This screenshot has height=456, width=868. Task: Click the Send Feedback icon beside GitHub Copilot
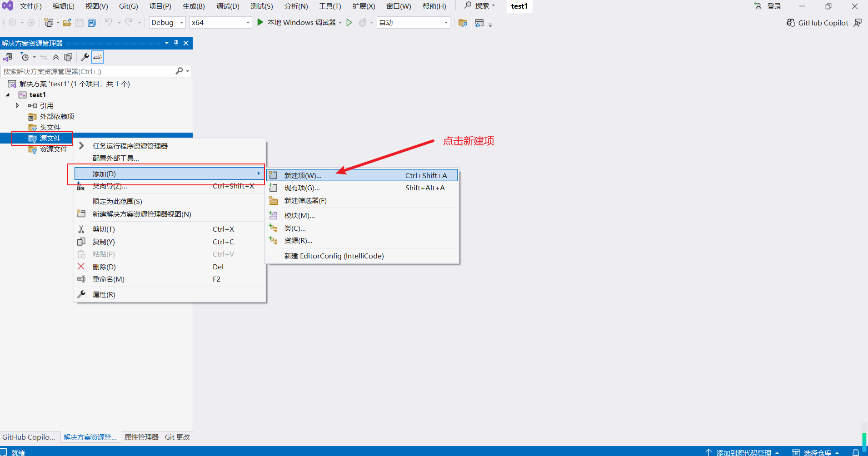coord(858,23)
